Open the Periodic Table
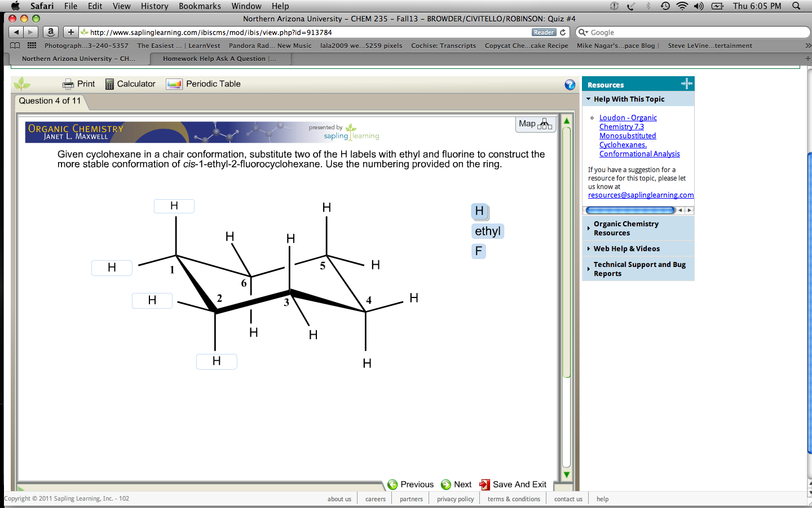 (x=203, y=84)
